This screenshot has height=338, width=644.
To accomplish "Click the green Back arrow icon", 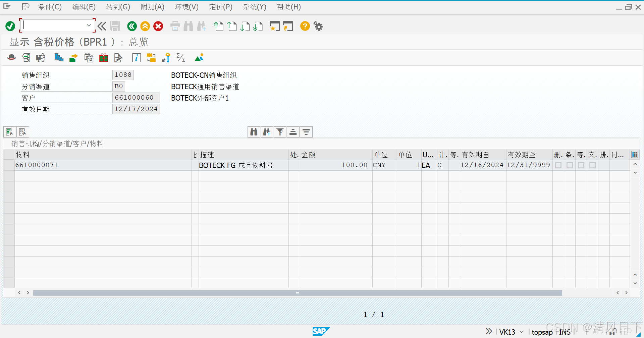I will [132, 26].
